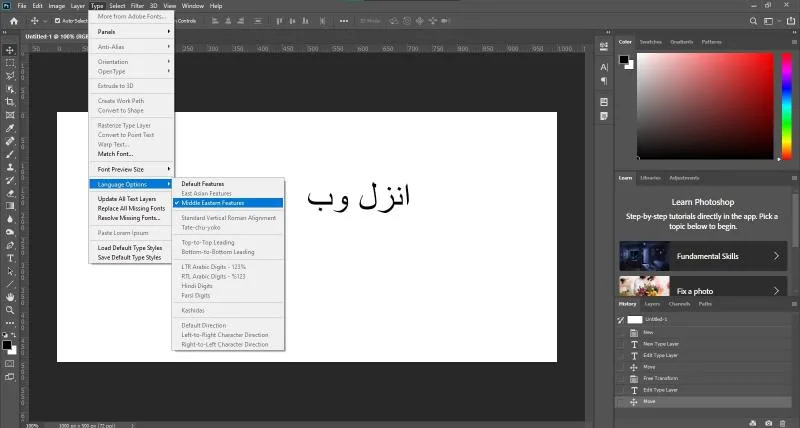Open the Fundamental Skills chevron
This screenshot has width=800, height=428.
click(777, 256)
